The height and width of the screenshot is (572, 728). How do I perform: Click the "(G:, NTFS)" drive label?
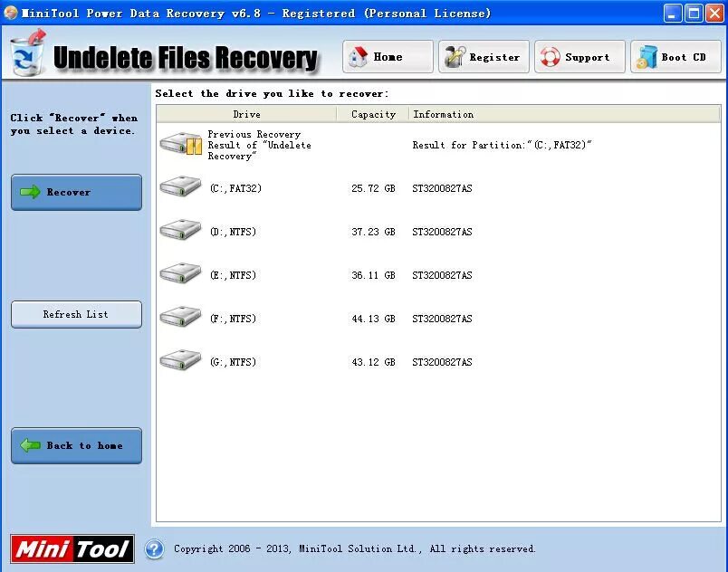tap(233, 362)
